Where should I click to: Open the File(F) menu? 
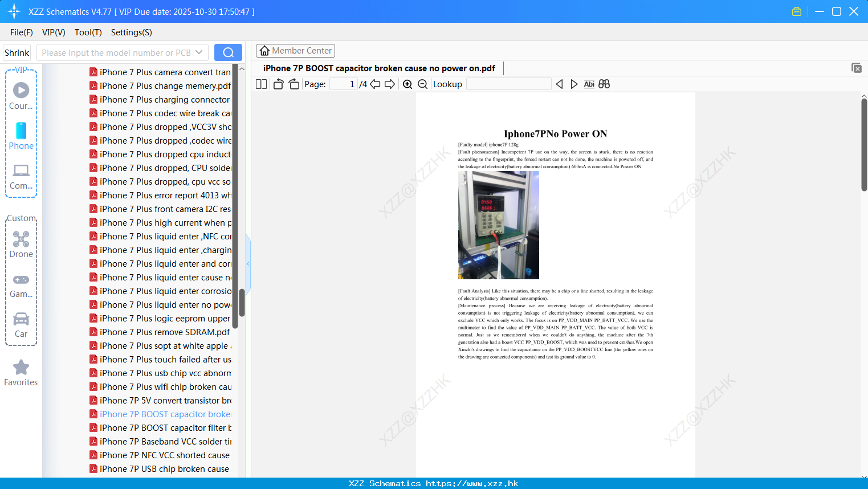22,32
